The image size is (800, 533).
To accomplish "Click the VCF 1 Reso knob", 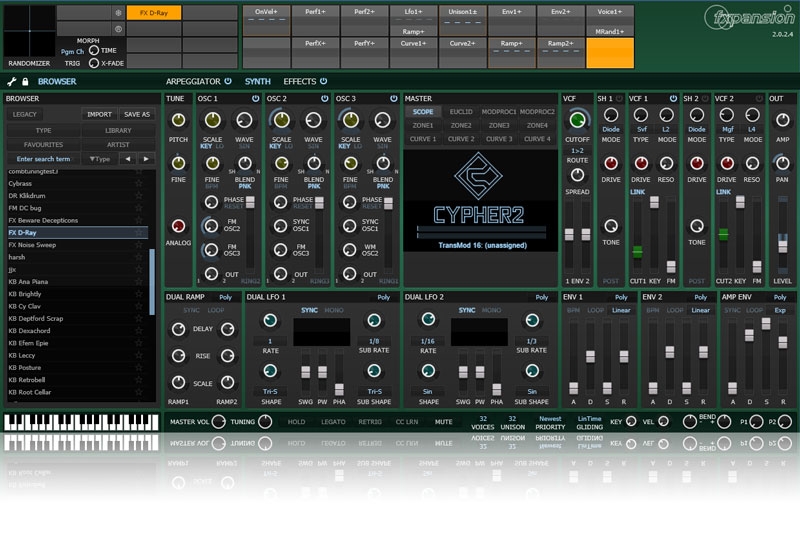I will click(666, 163).
